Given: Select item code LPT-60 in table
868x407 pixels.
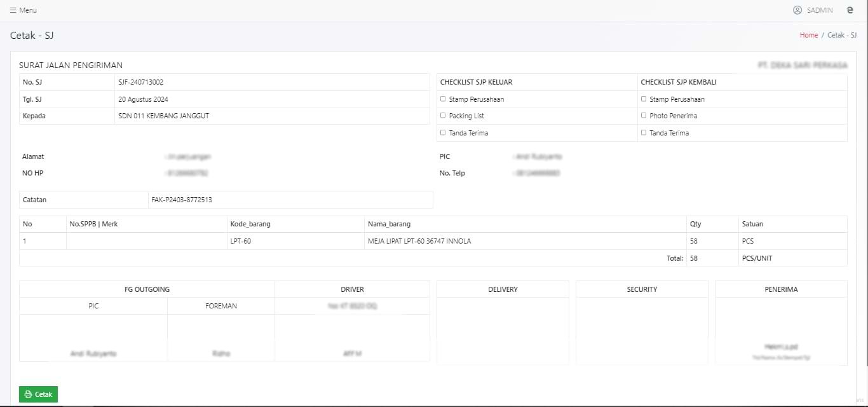Looking at the screenshot, I should tap(240, 241).
